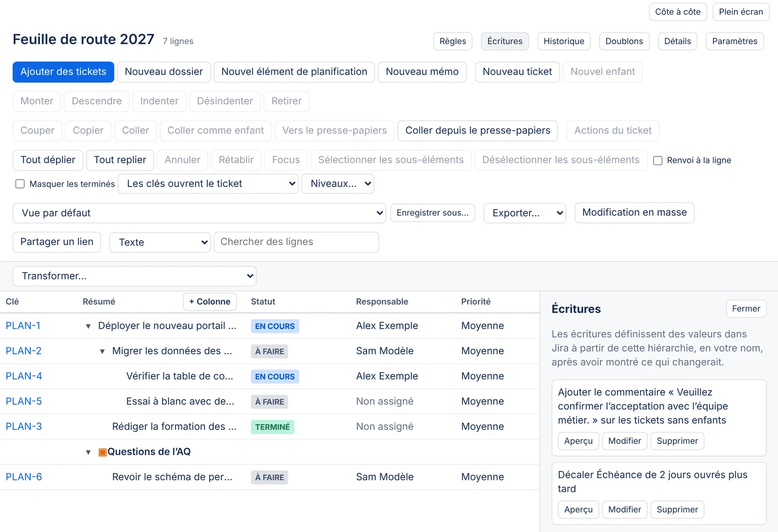Collapse the PLAN-1 row disclosure triangle

pyautogui.click(x=88, y=326)
